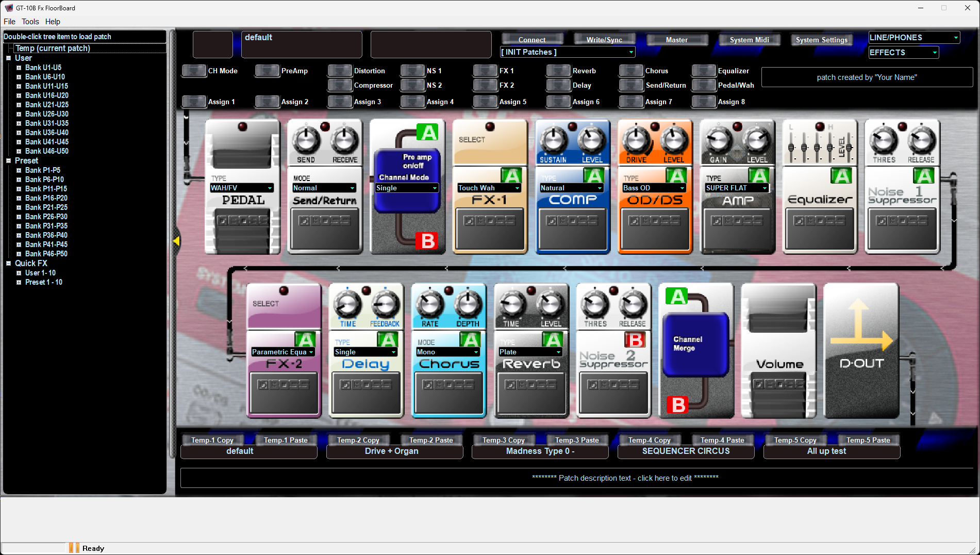980x555 pixels.
Task: Click the Volume pedal
Action: tap(778, 351)
